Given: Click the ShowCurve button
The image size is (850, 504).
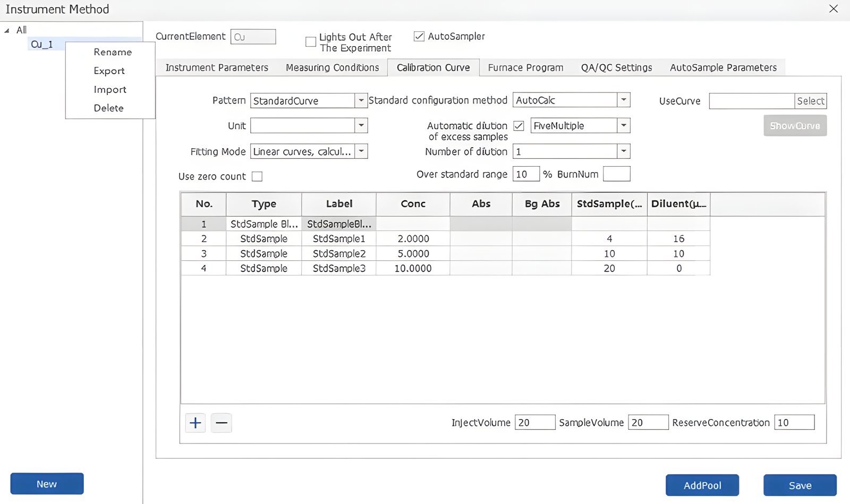Looking at the screenshot, I should (x=795, y=126).
